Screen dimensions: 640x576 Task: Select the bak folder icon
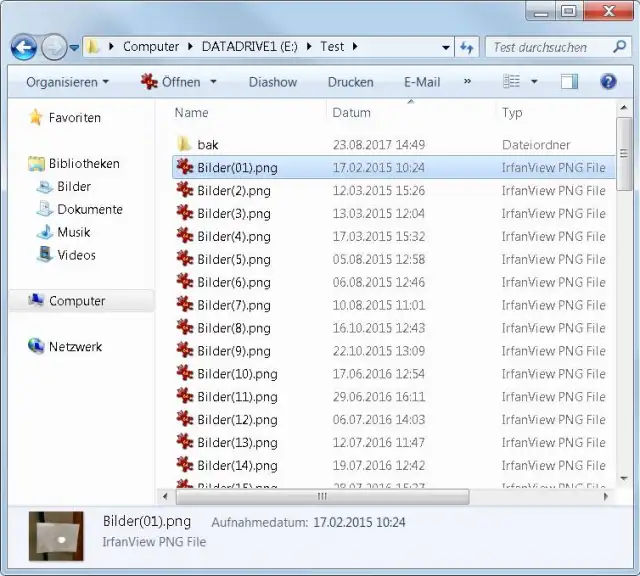tap(184, 145)
